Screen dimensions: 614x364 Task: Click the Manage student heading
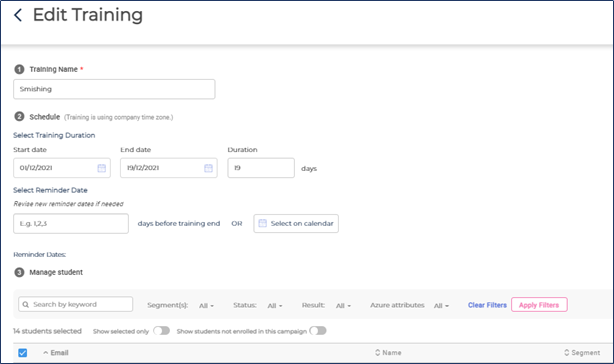pyautogui.click(x=56, y=272)
